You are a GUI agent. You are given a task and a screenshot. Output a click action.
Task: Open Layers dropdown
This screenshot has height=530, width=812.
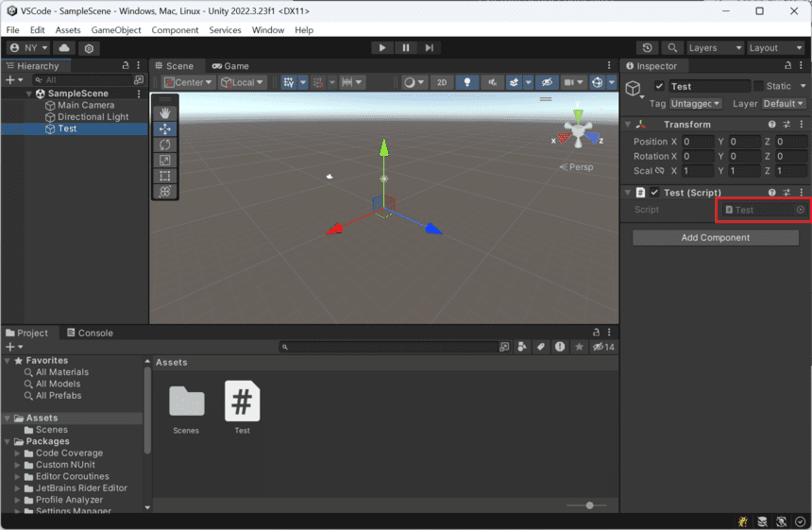[715, 47]
